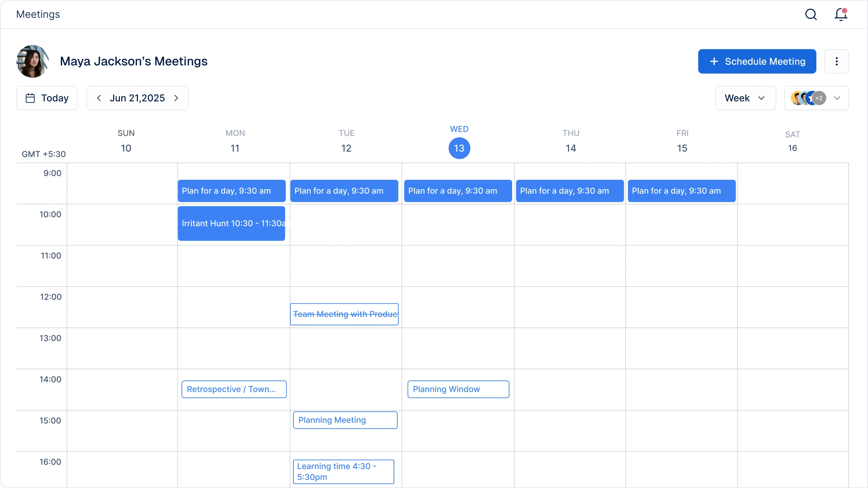The height and width of the screenshot is (488, 868).
Task: Expand the attendees avatar dropdown chevron
Action: 837,98
